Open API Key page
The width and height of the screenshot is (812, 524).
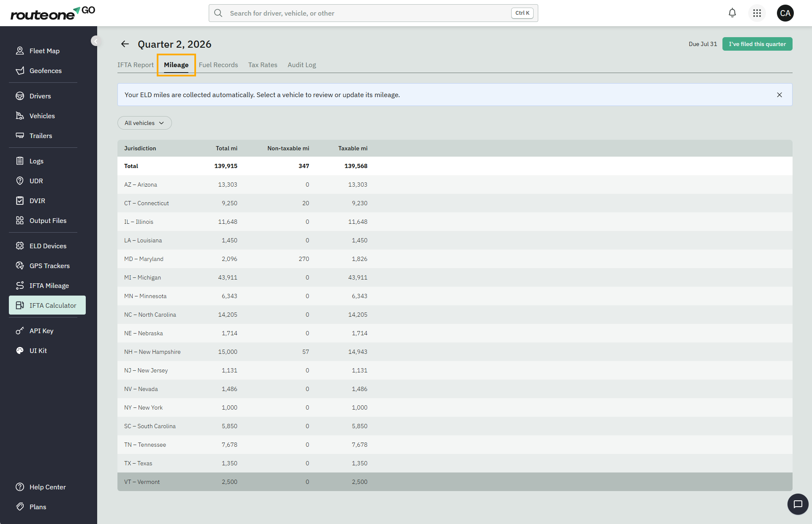[47, 331]
